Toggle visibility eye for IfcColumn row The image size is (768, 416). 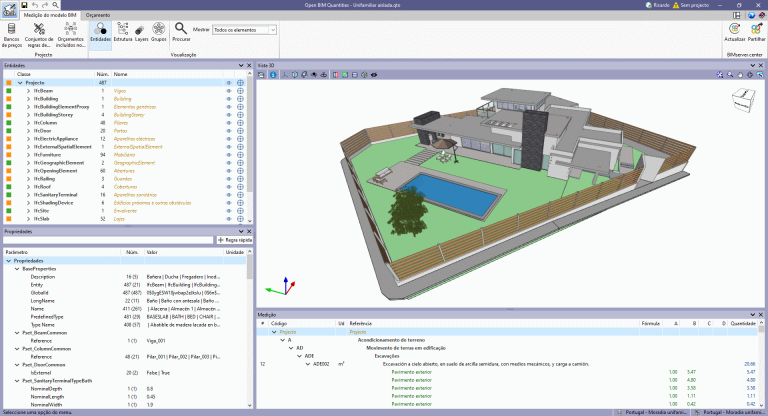pos(229,123)
